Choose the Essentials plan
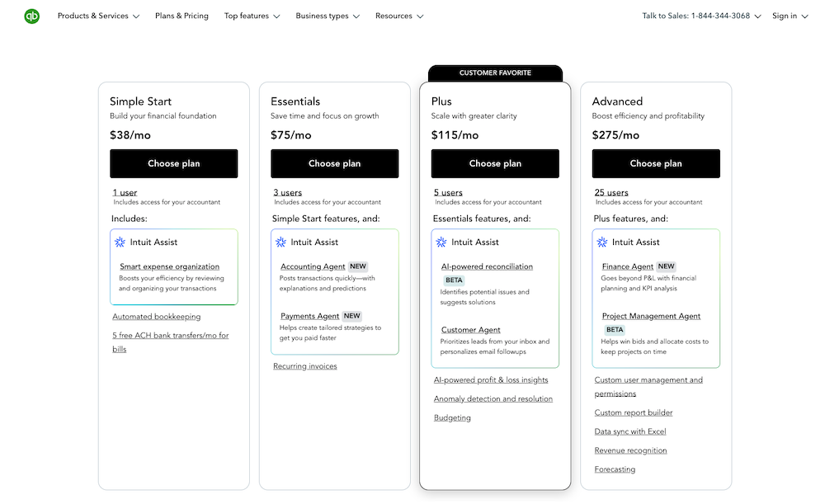This screenshot has height=504, width=825. pyautogui.click(x=334, y=163)
